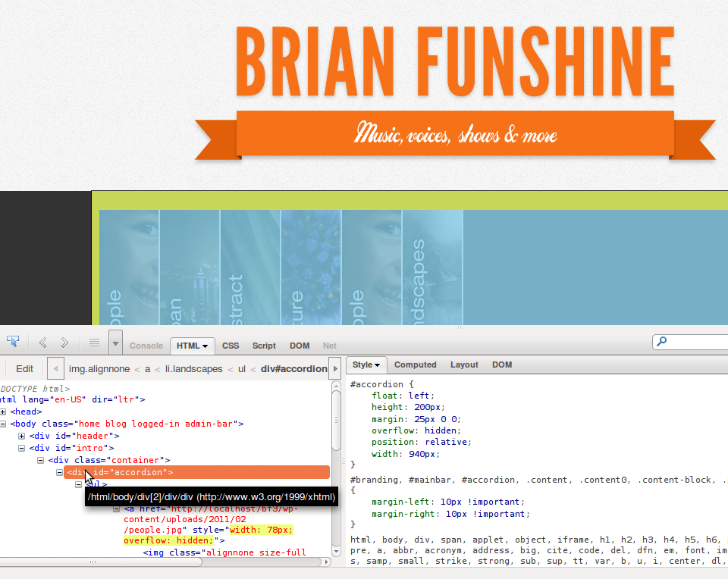Go back with the left arrow icon
This screenshot has width=728, height=579.
coord(42,343)
